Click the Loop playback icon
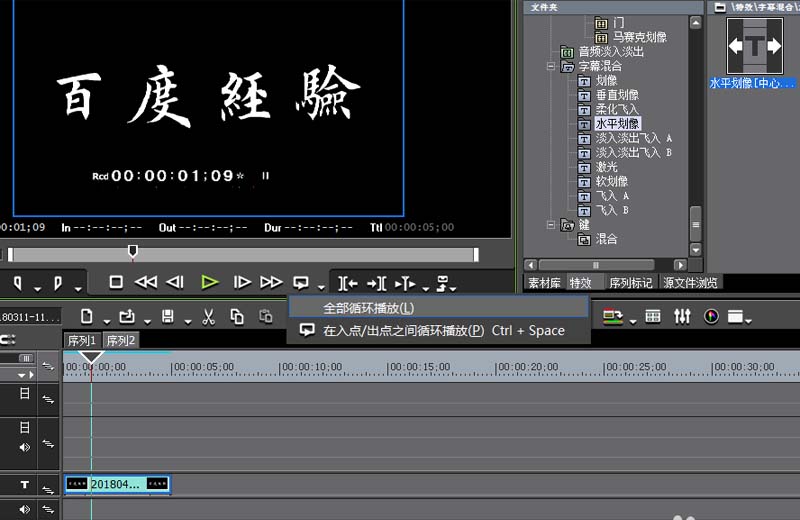Image resolution: width=800 pixels, height=520 pixels. click(x=301, y=282)
